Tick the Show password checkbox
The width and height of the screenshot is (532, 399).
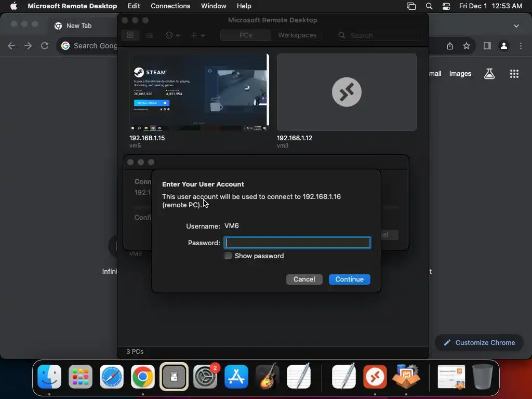pos(228,256)
